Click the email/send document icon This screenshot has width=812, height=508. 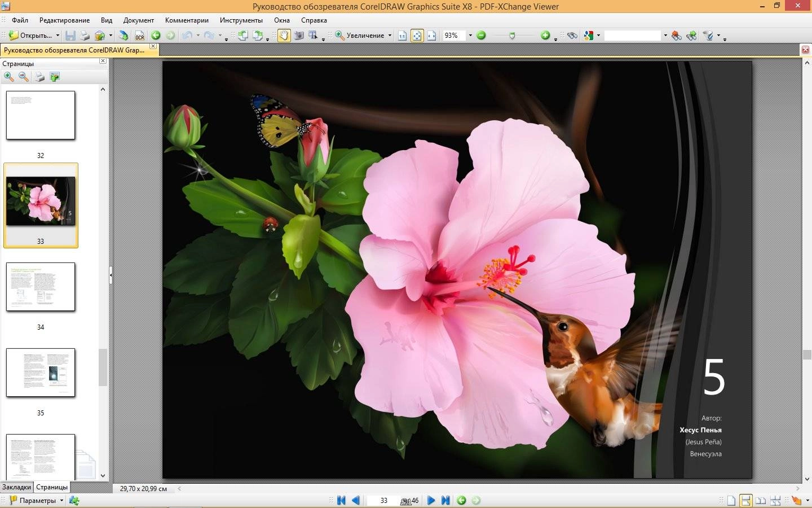coord(123,36)
